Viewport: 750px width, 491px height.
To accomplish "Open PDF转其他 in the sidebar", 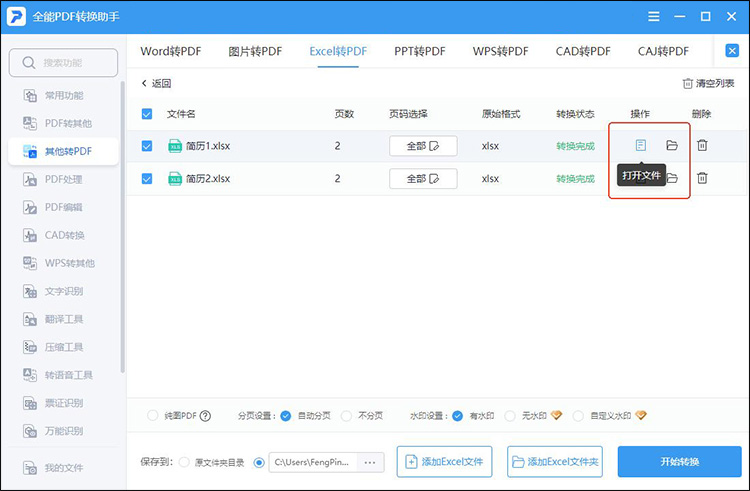I will (x=63, y=123).
